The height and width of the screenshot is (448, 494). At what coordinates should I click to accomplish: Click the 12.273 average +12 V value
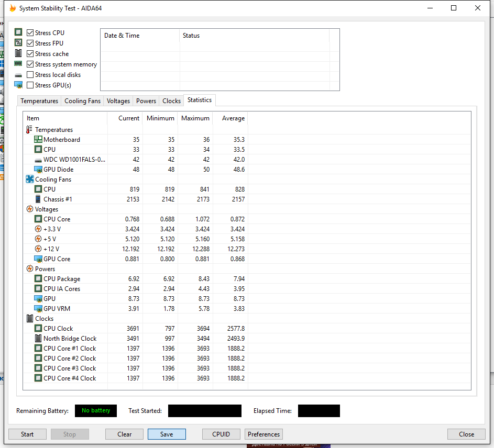pos(236,249)
